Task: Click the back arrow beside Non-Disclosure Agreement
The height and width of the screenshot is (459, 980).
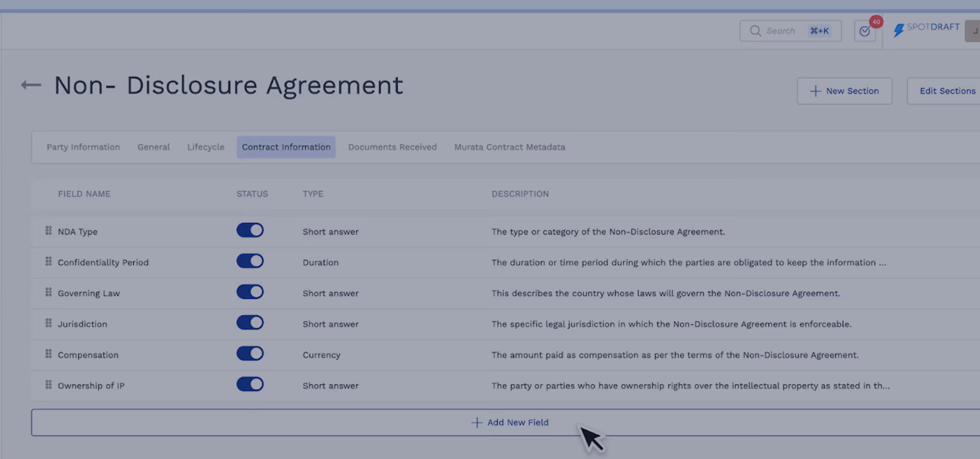Action: [31, 85]
